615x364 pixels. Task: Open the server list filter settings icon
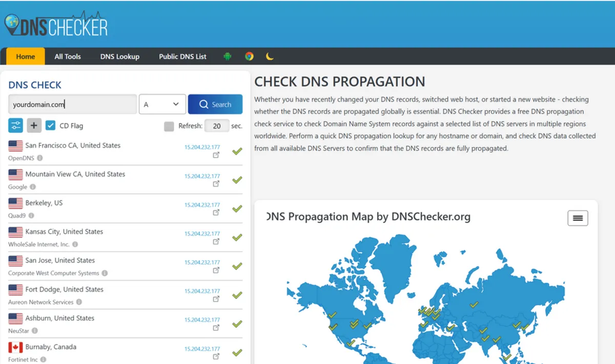(x=15, y=125)
